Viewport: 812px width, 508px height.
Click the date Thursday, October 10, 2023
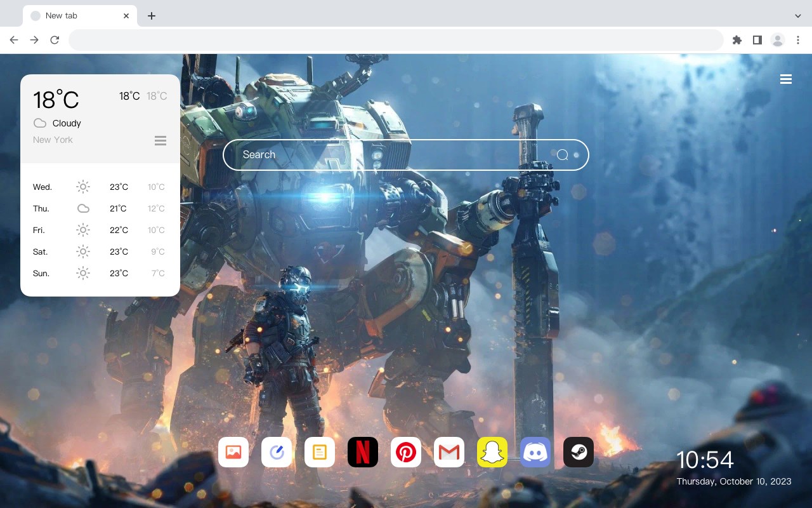[x=734, y=481]
